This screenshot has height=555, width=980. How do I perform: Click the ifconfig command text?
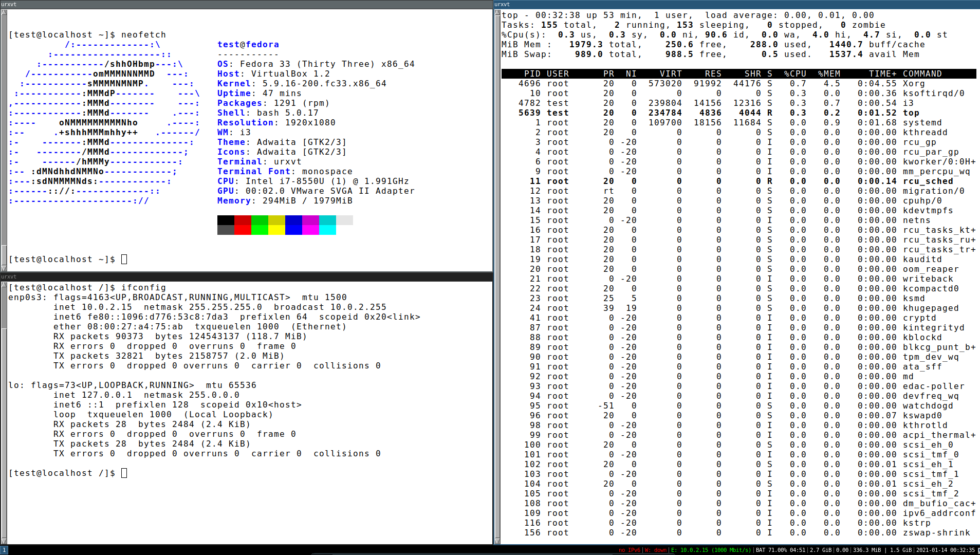point(144,288)
